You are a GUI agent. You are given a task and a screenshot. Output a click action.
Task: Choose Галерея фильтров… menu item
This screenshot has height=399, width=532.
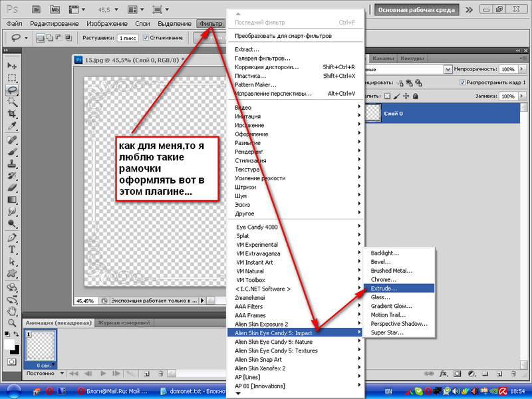pyautogui.click(x=295, y=59)
